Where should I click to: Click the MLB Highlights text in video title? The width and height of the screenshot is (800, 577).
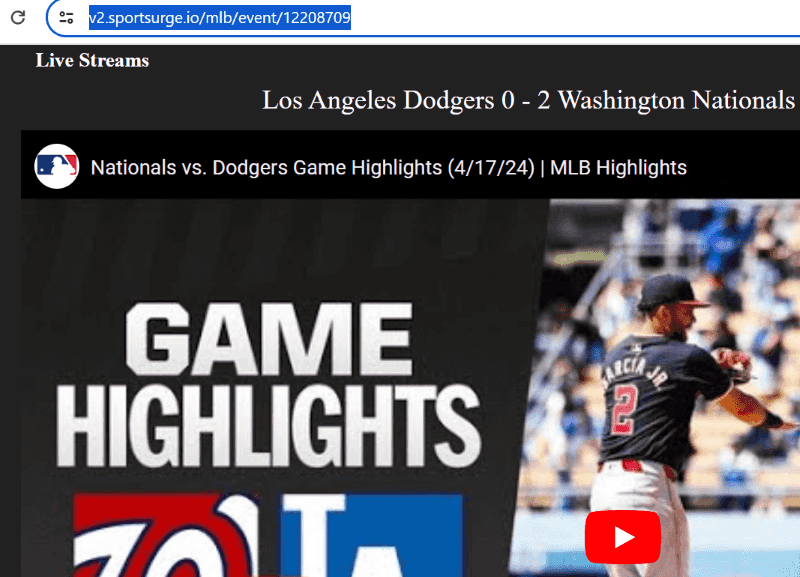tap(618, 167)
